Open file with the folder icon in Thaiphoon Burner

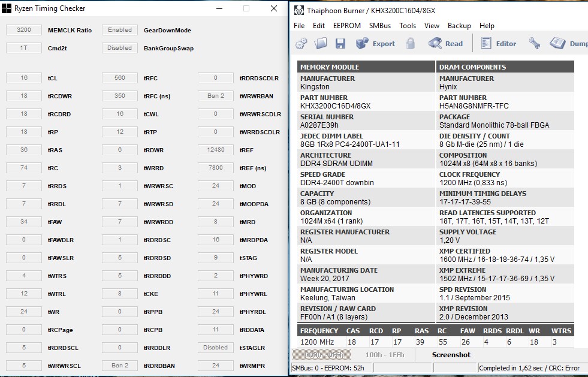[321, 44]
